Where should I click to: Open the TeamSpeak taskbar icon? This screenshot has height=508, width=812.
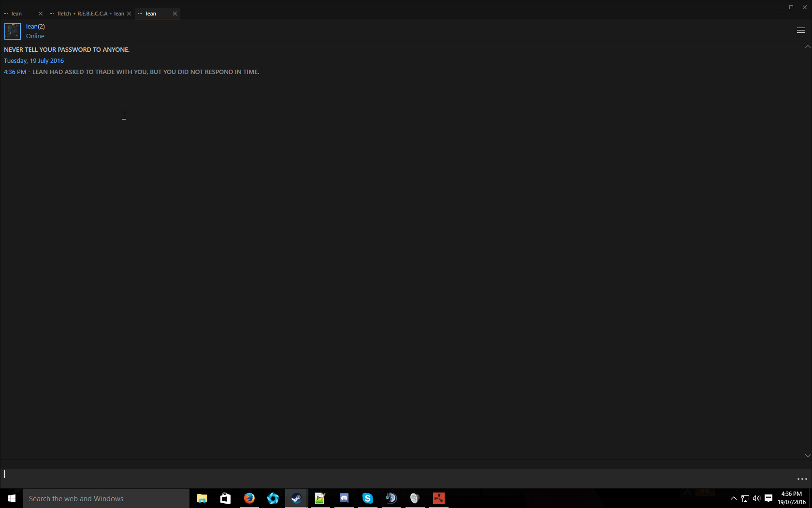coord(391,498)
